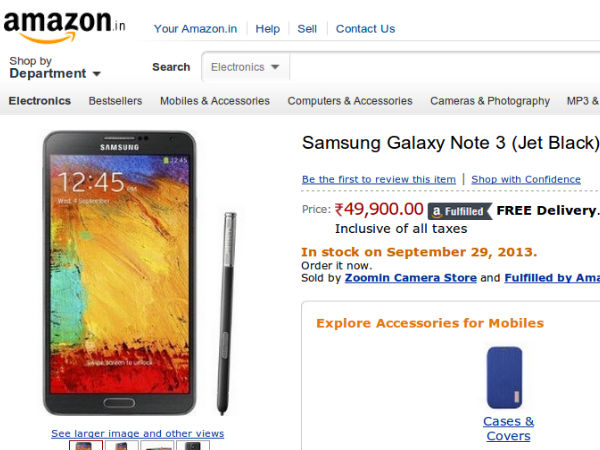
Task: Open the Bestsellers tab
Action: 115,101
